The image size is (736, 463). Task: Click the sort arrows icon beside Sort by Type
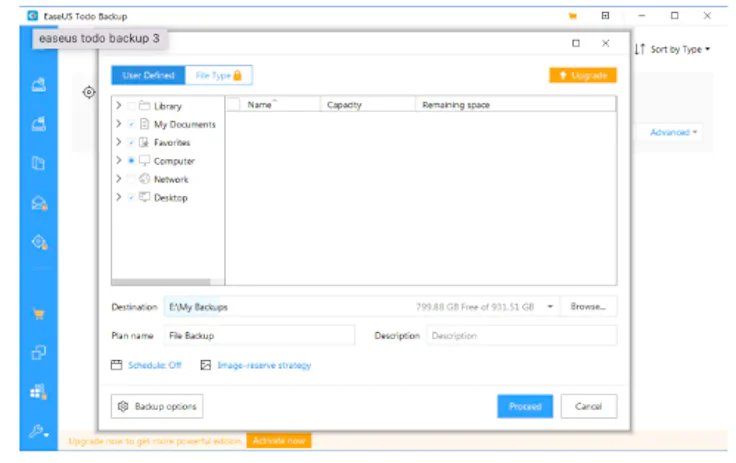(x=640, y=49)
